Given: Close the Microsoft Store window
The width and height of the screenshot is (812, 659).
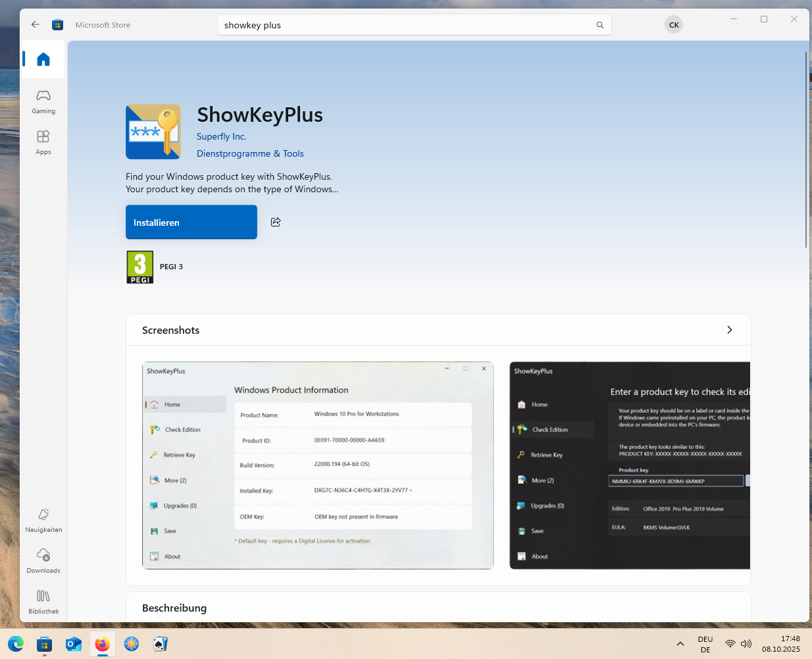Looking at the screenshot, I should coord(794,19).
